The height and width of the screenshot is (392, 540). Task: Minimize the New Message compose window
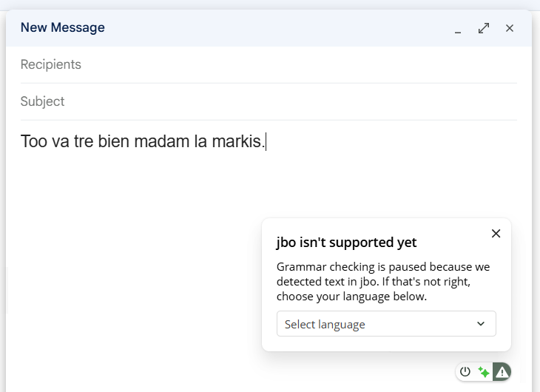coord(458,29)
